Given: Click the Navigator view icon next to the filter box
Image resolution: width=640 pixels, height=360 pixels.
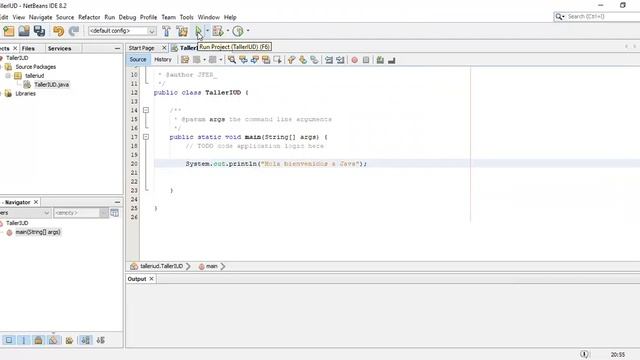Looking at the screenshot, I should (115, 213).
